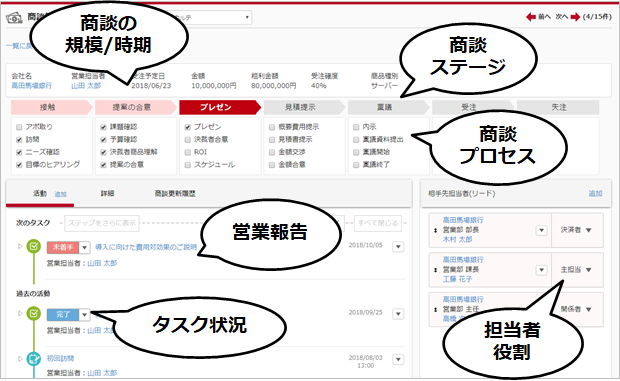The image size is (620, 381).
Task: Click the ステップをさらに表示 button
Action: pyautogui.click(x=102, y=223)
